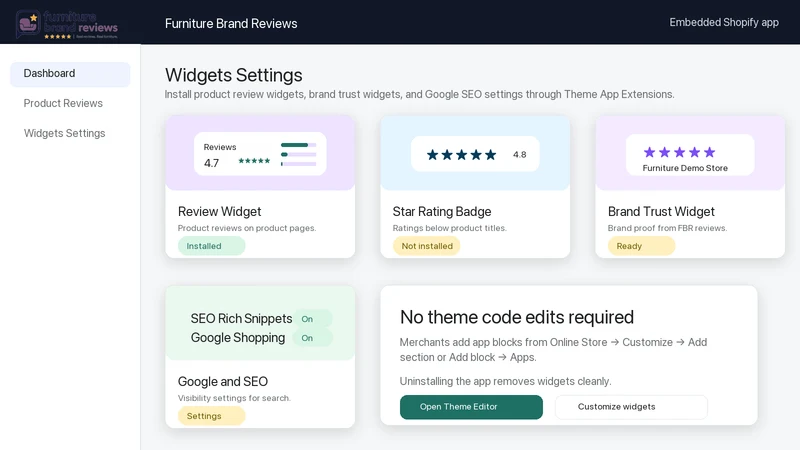Image resolution: width=800 pixels, height=450 pixels.
Task: Click the 4.8 rating value
Action: point(519,155)
